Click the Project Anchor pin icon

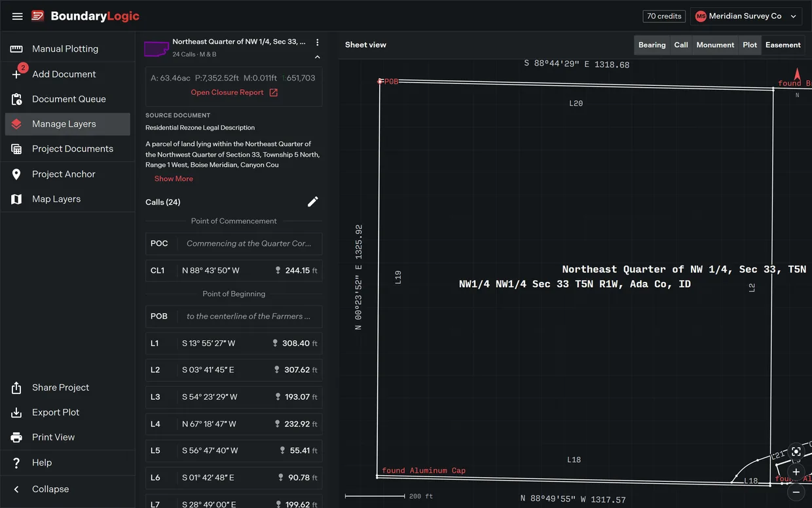16,174
